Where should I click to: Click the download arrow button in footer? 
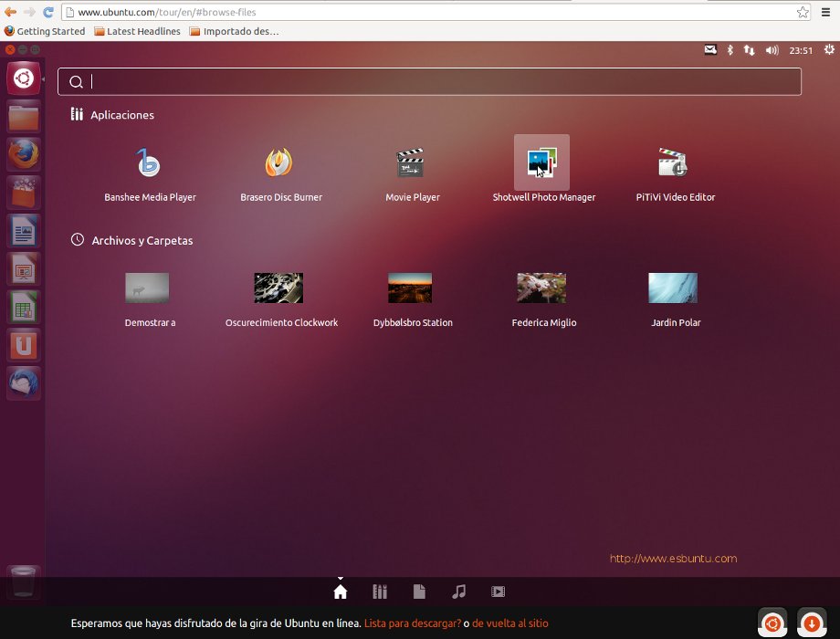[812, 623]
